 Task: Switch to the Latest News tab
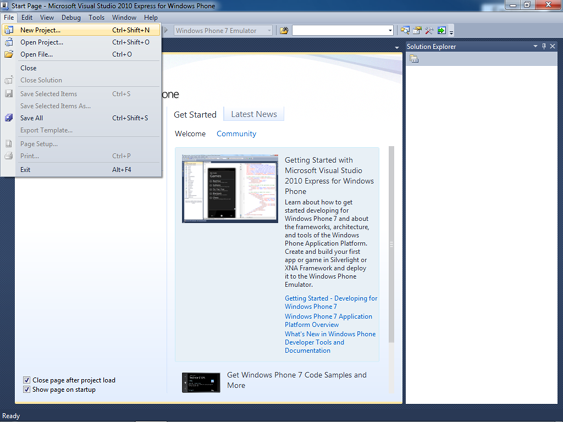coord(254,114)
